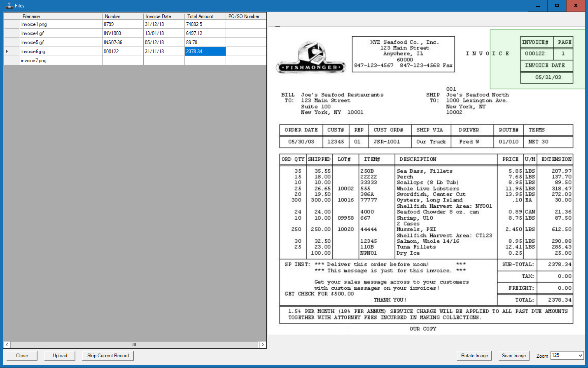The height and width of the screenshot is (368, 588).
Task: Click the row selector arrow for Invoice6.jpg
Action: 7,52
